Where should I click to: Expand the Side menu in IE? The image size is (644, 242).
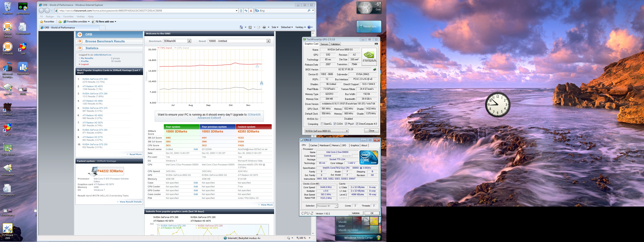click(x=275, y=27)
